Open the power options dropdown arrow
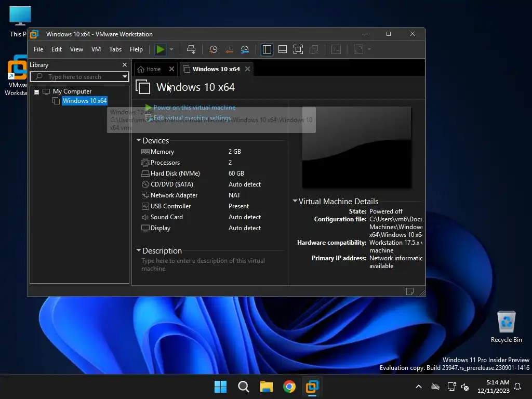Screen dimensions: 532x399 tap(171, 49)
